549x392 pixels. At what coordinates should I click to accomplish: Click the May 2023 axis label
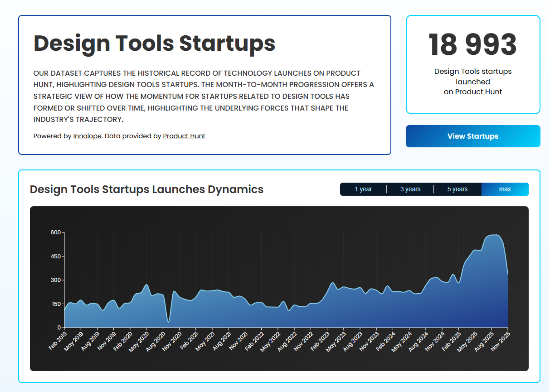pos(336,342)
